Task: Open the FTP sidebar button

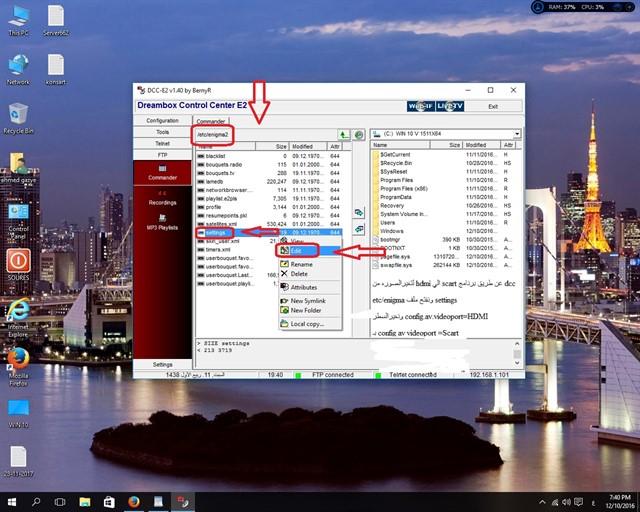Action: click(x=162, y=155)
